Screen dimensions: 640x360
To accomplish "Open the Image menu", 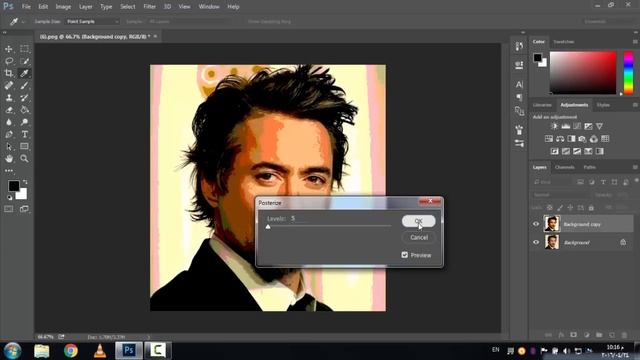I will (x=63, y=7).
